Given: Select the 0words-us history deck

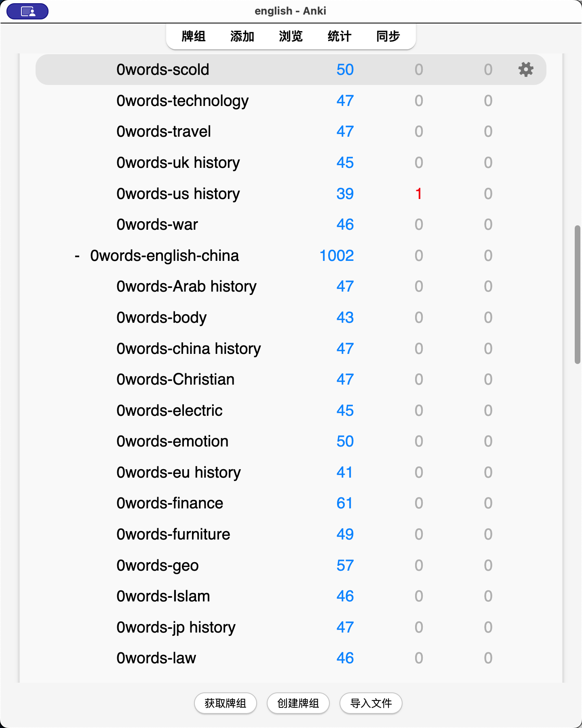Looking at the screenshot, I should [178, 194].
